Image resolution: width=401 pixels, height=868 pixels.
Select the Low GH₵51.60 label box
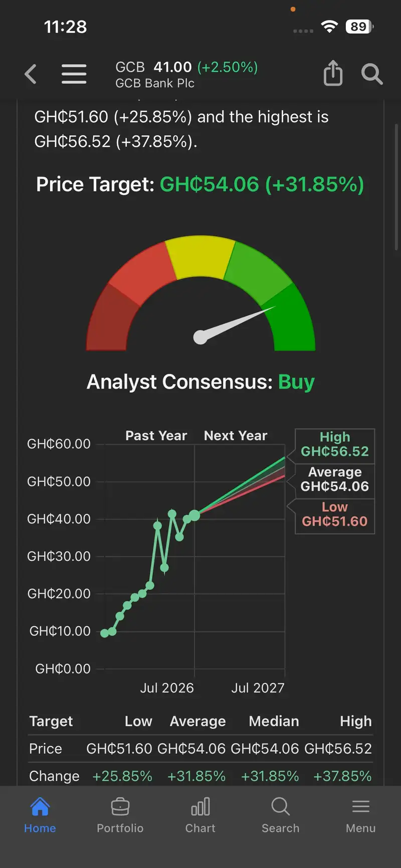[x=335, y=515]
